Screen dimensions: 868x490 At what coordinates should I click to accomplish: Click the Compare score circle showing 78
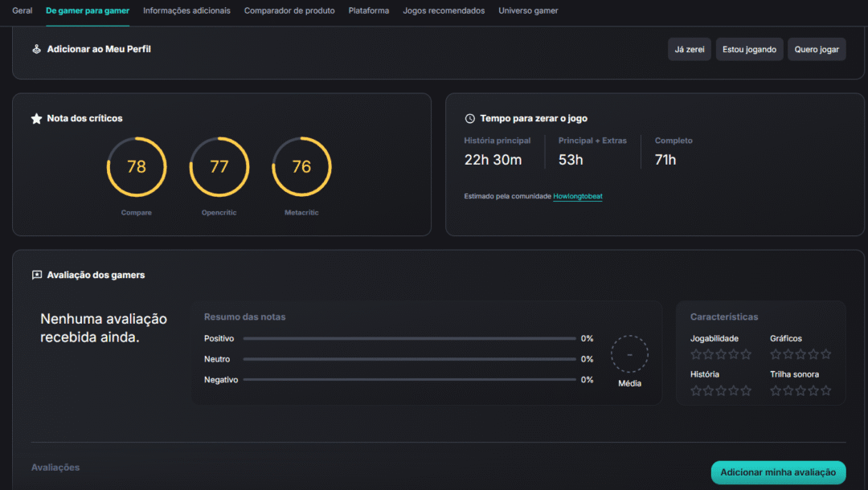[x=137, y=167]
